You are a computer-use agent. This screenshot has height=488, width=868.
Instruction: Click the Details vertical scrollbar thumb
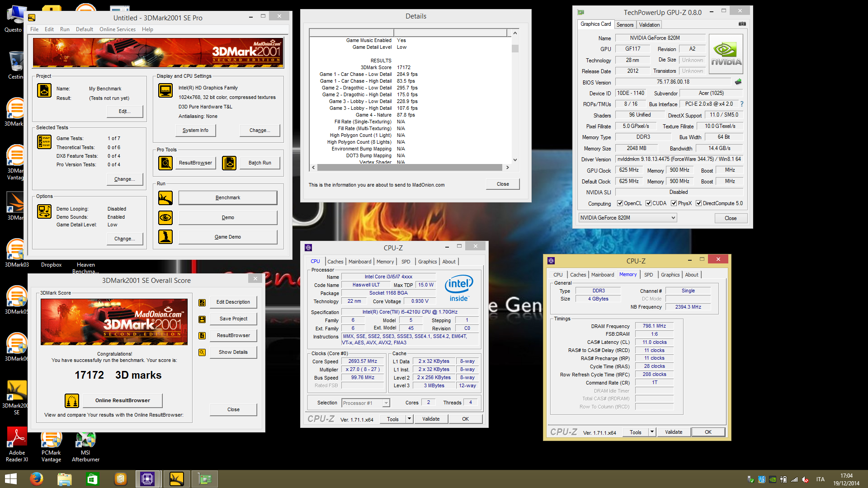pos(515,48)
